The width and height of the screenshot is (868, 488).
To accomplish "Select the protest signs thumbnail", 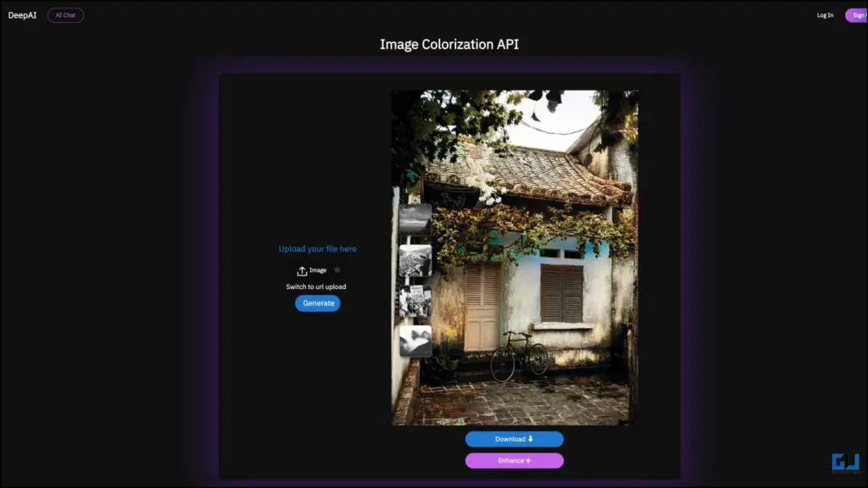I will pyautogui.click(x=415, y=299).
